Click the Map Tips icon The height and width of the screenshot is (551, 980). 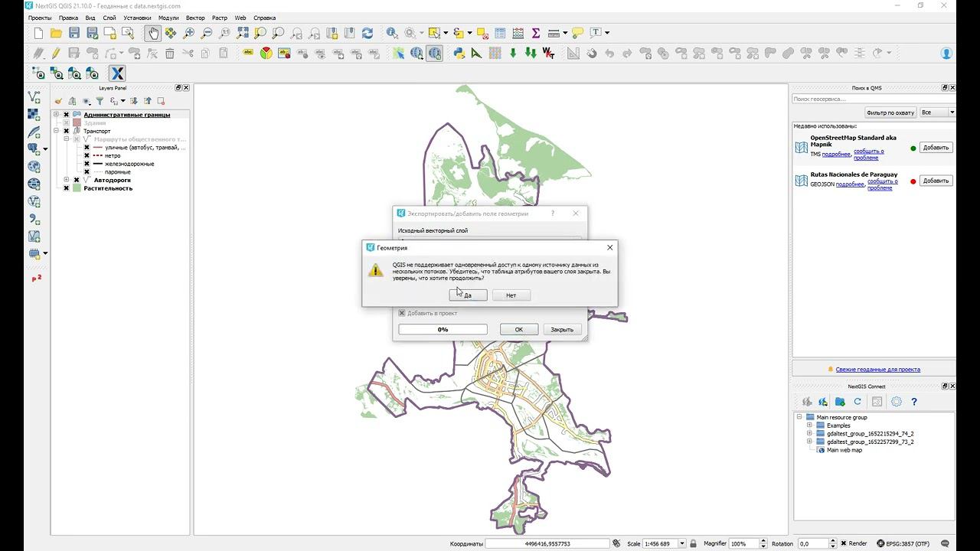(x=577, y=33)
